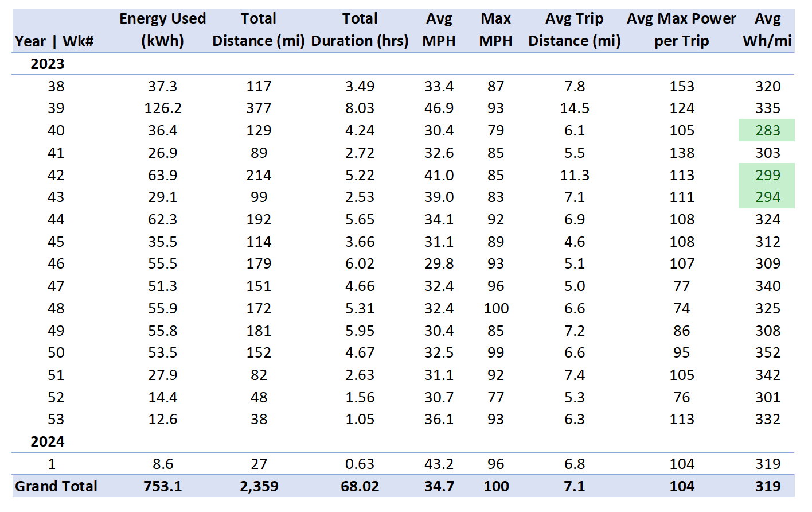The width and height of the screenshot is (812, 512).
Task: Click 2024 week 1 avg MPH 43.2
Action: coord(439,464)
